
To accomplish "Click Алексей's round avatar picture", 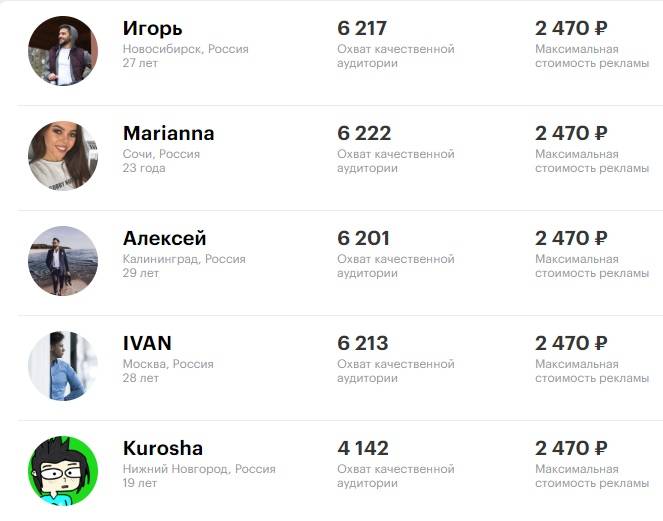I will pyautogui.click(x=63, y=260).
